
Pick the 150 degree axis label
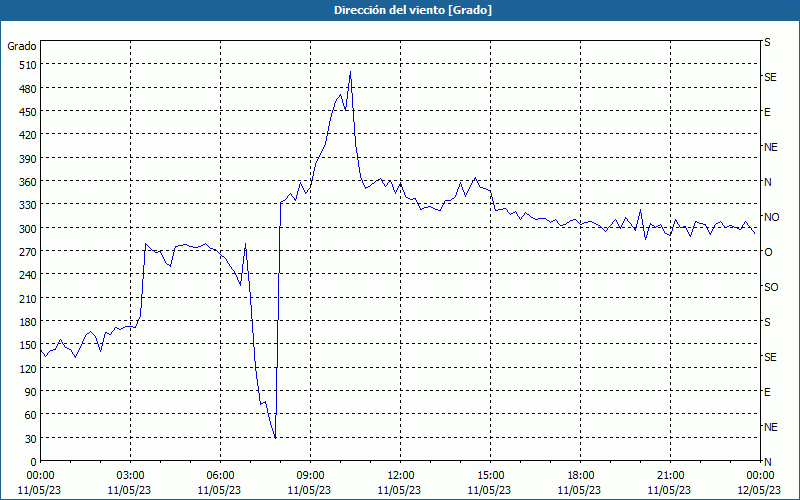[x=28, y=345]
